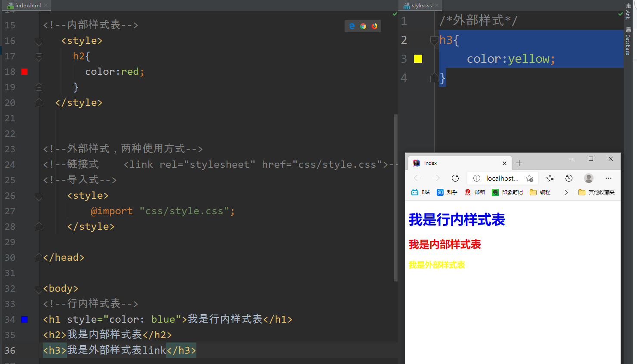
Task: Open a new browser tab with the plus
Action: coord(519,163)
